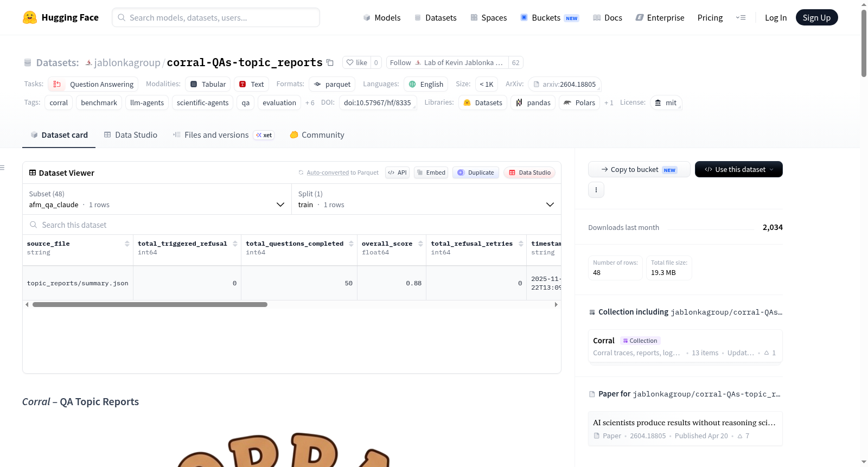Sort the source_file column
The image size is (868, 467).
click(127, 244)
